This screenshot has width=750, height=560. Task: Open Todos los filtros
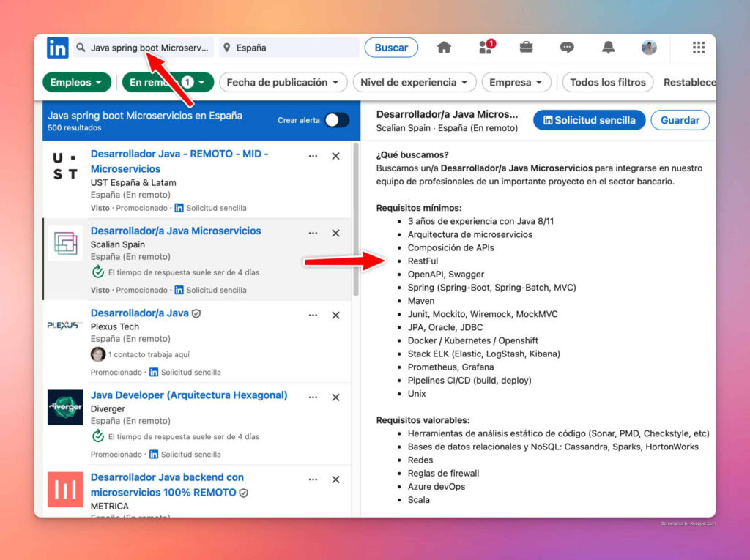pos(607,82)
